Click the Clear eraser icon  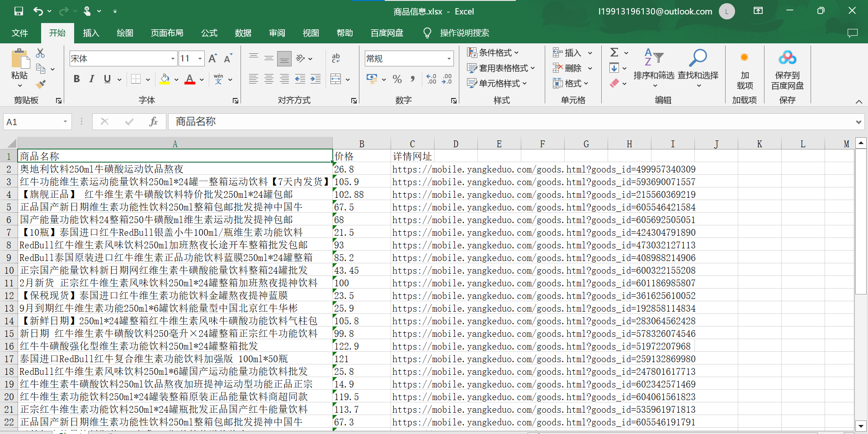614,84
